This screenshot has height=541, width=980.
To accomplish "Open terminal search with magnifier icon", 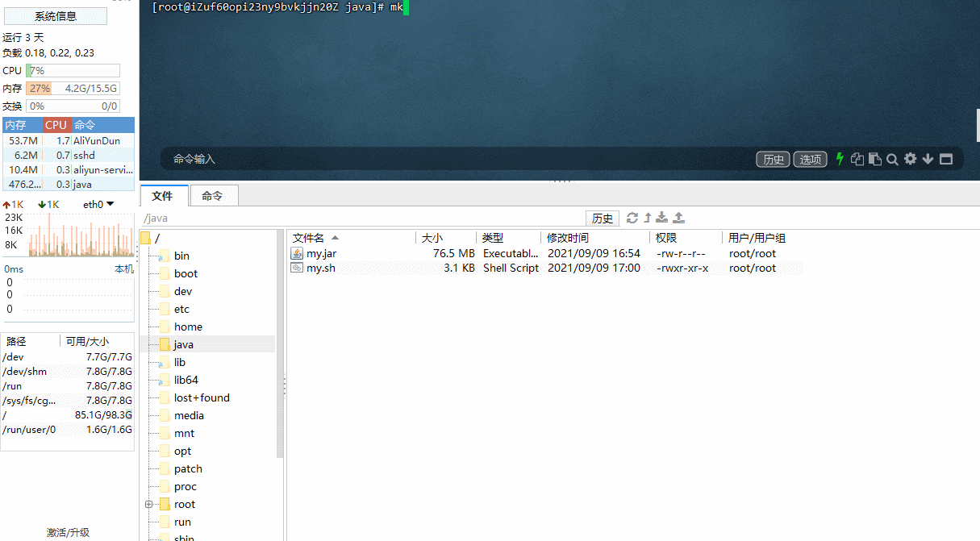I will tap(892, 159).
